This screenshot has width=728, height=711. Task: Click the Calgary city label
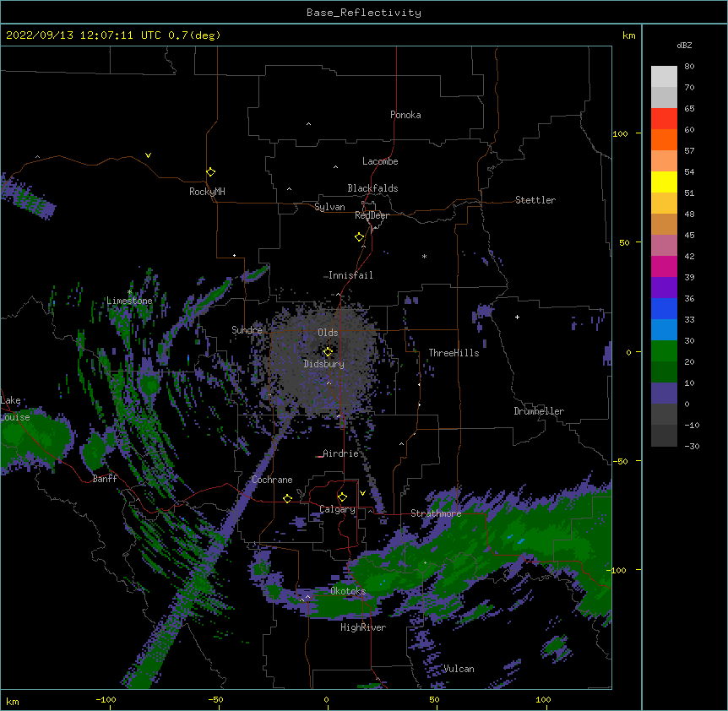tap(337, 509)
